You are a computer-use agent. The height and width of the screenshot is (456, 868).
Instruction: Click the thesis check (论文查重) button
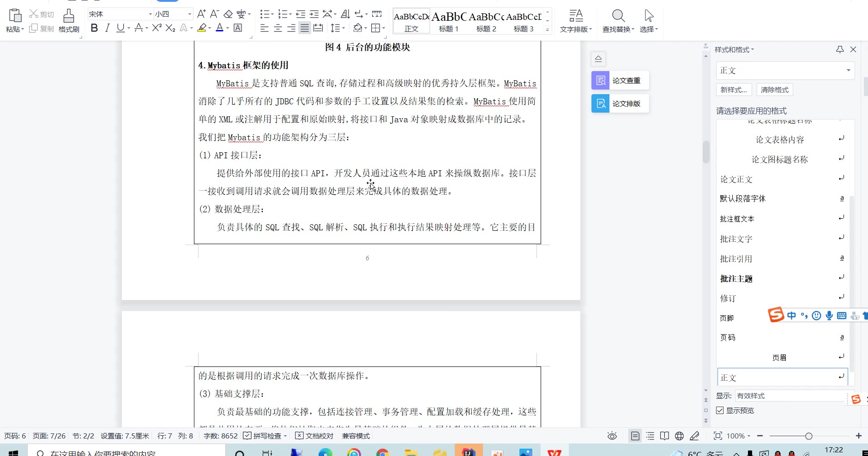point(620,80)
